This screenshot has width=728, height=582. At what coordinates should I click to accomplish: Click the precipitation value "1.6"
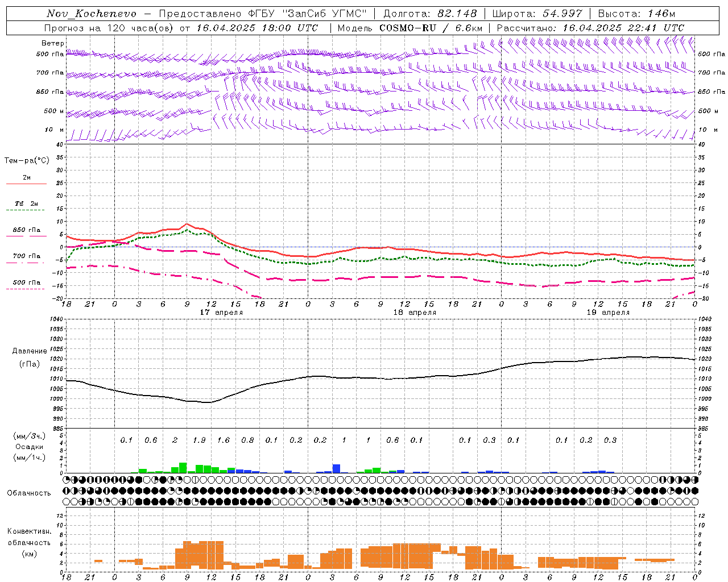(x=224, y=440)
